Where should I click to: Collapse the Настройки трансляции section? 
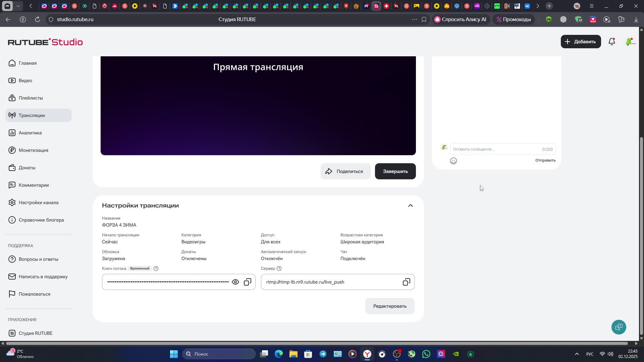(410, 205)
